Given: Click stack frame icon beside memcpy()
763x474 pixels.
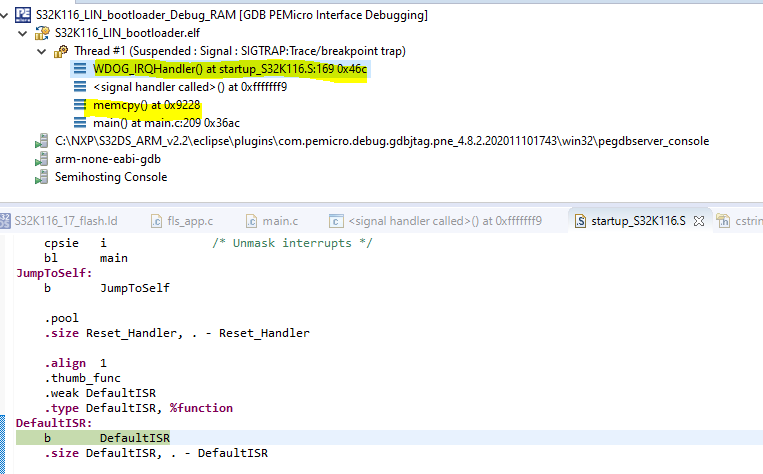Looking at the screenshot, I should click(80, 105).
